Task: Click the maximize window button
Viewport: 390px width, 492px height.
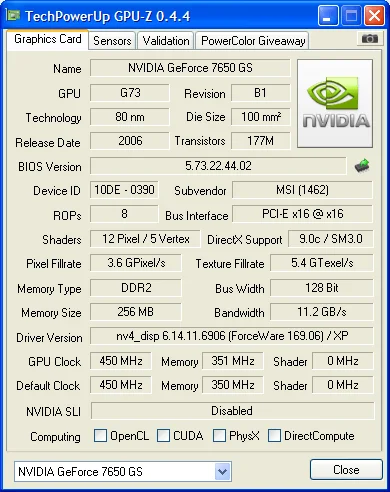Action: [x=351, y=15]
